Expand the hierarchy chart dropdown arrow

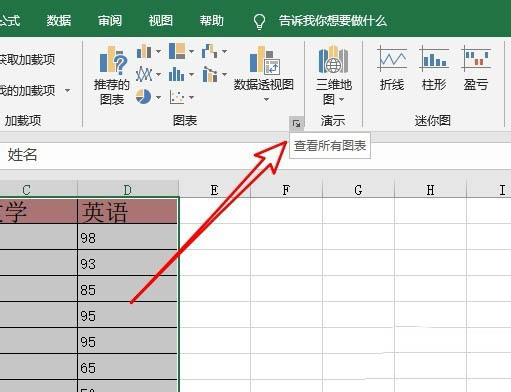(191, 51)
